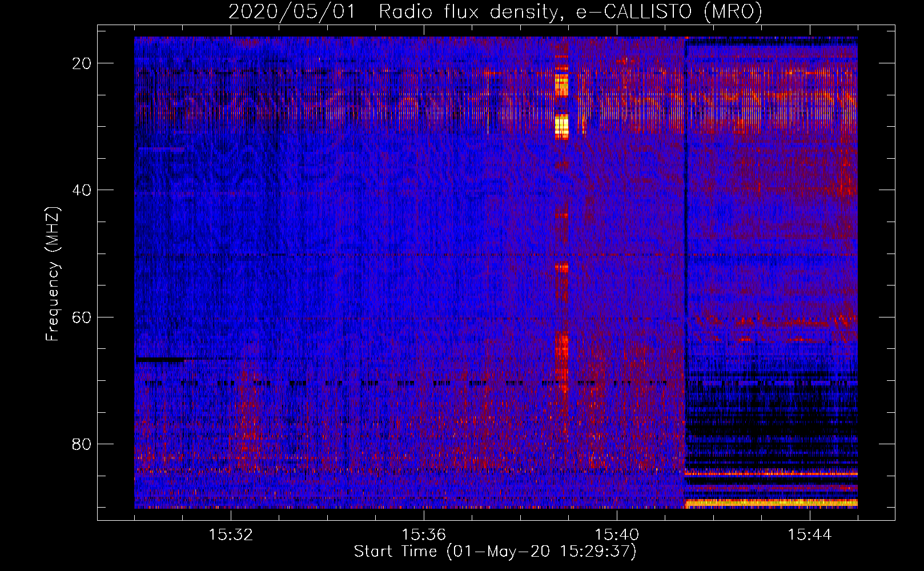Click the bright yellow burst near 30 MHz
Viewport: 924px width, 571px height.
click(562, 126)
